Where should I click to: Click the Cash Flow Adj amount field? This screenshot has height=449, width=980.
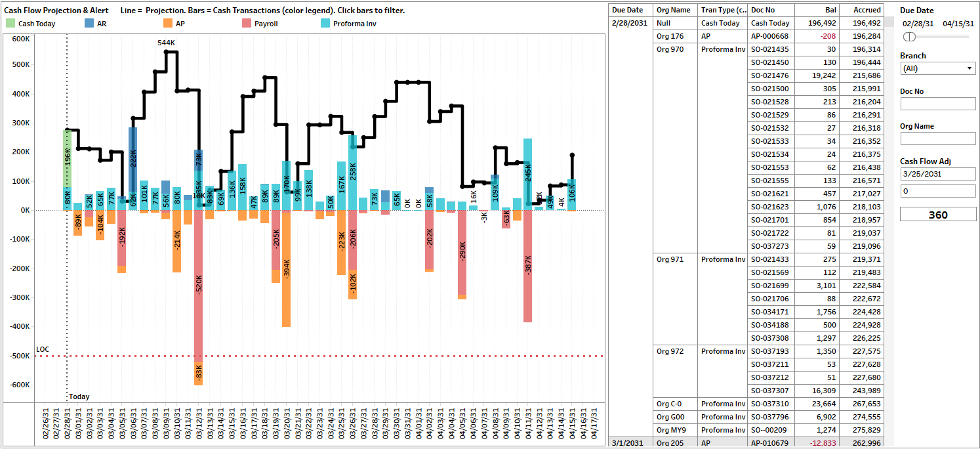click(x=937, y=191)
